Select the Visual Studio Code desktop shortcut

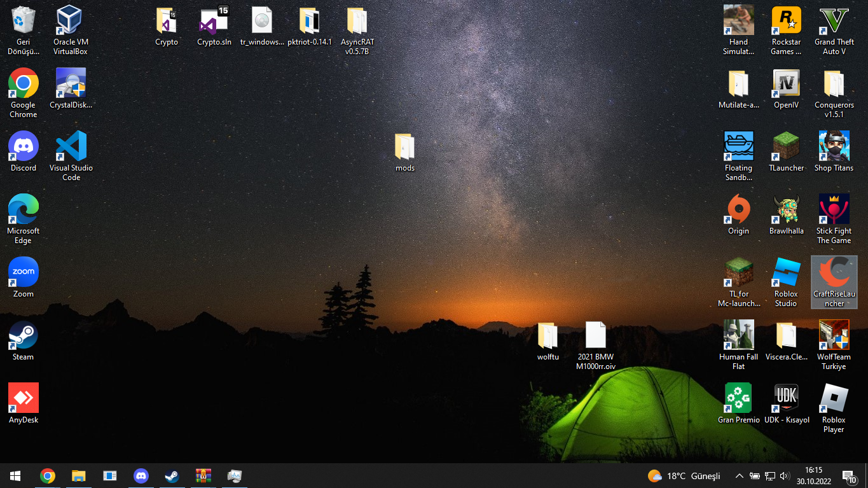(x=71, y=156)
